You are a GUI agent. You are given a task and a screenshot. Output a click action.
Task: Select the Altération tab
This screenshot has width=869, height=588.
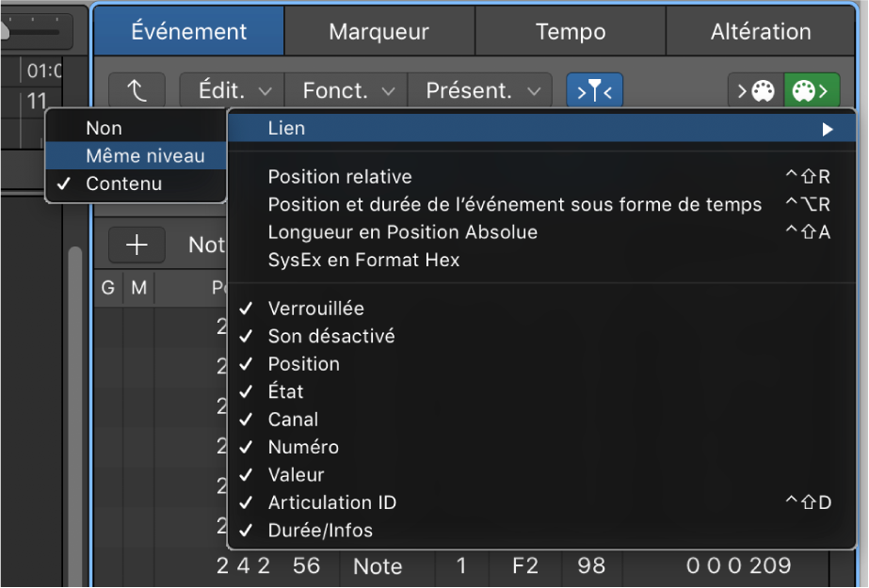760,31
